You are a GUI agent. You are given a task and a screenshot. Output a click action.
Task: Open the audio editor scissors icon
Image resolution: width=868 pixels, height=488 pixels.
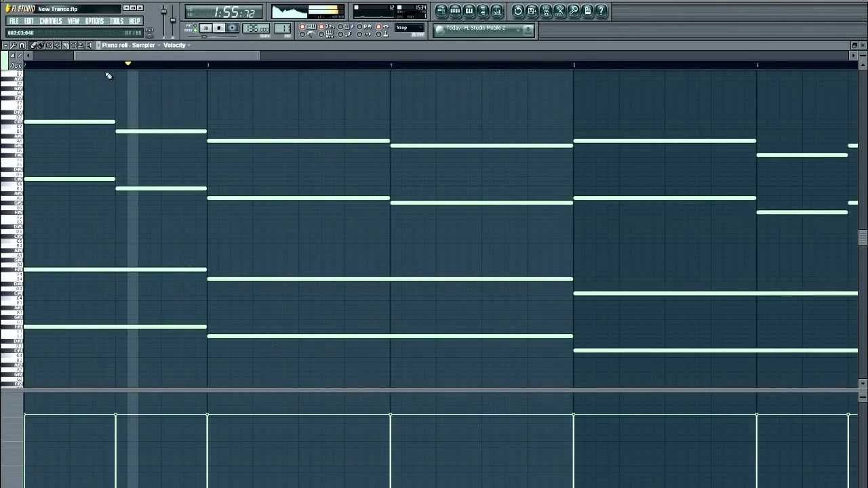pos(559,11)
